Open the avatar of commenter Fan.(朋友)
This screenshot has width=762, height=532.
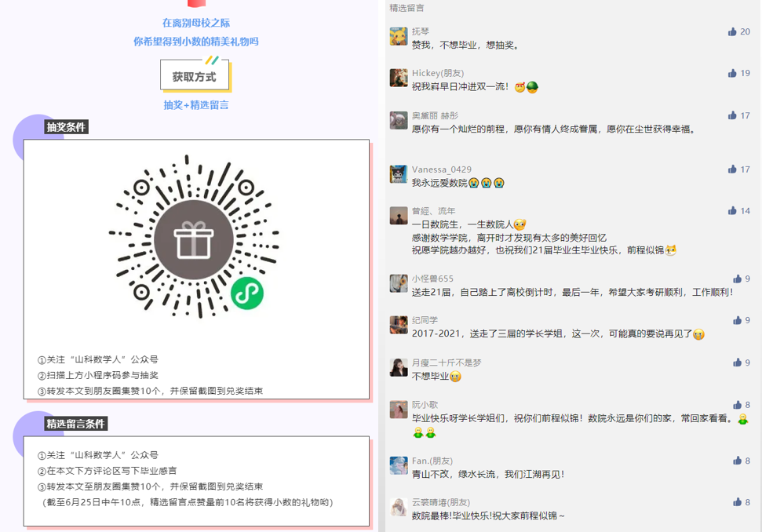click(x=399, y=465)
